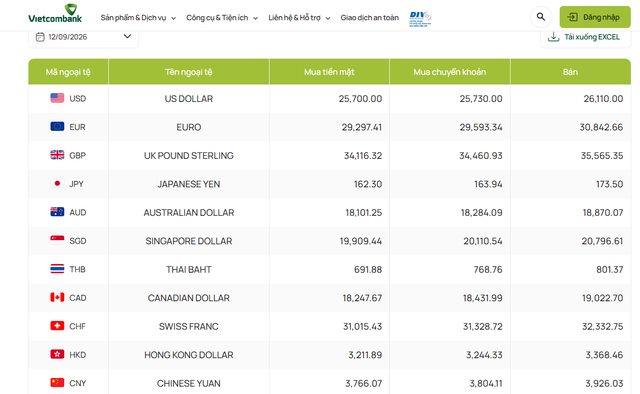This screenshot has width=640, height=394.
Task: Click the search magnifier icon
Action: [541, 17]
